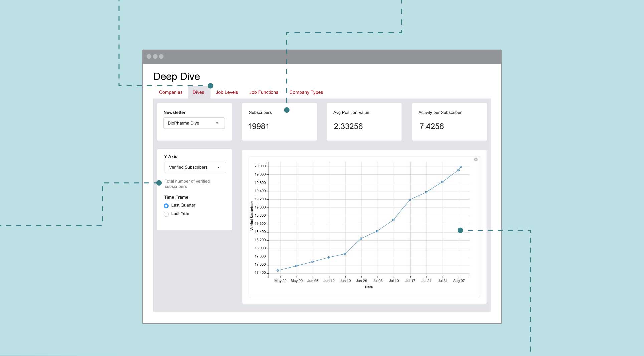Click the Aug 07 final data point
Viewport: 644px width, 356px height.
[x=461, y=167]
